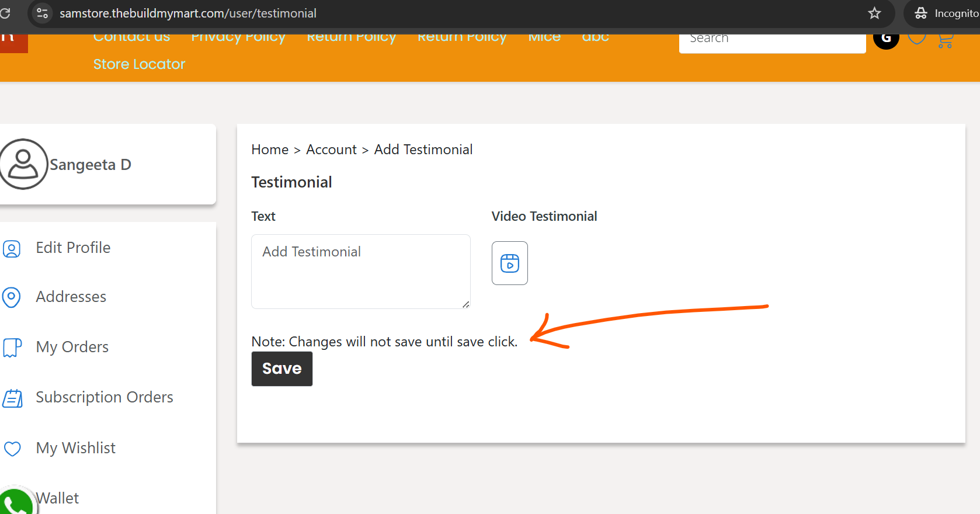
Task: Click the video testimonial upload icon
Action: coord(510,263)
